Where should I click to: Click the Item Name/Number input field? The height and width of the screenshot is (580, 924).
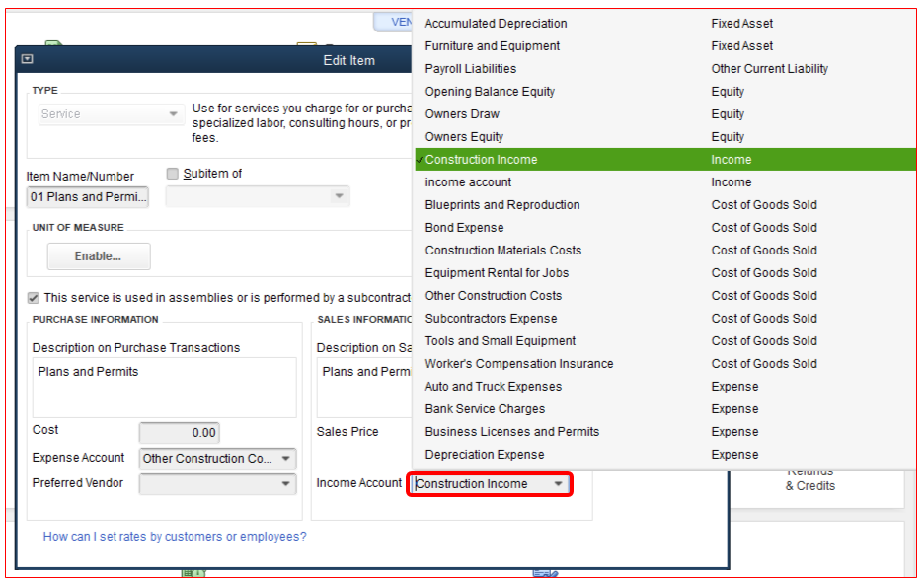[x=87, y=196]
